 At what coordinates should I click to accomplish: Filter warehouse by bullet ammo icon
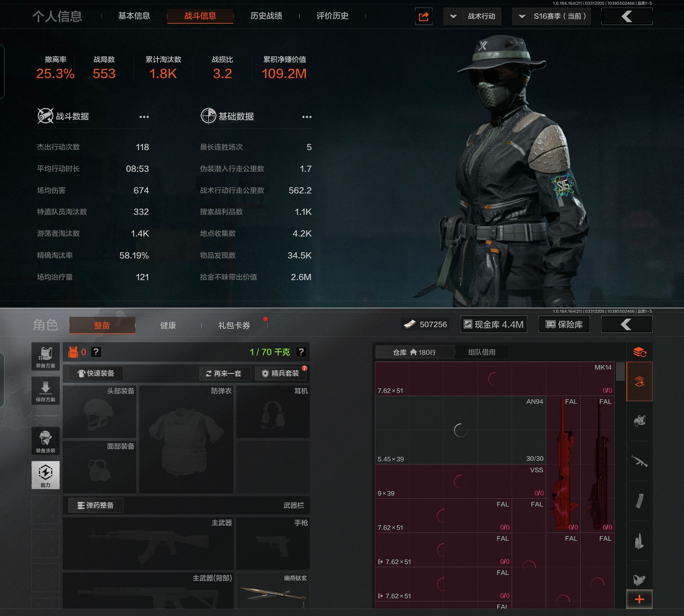tap(639, 541)
